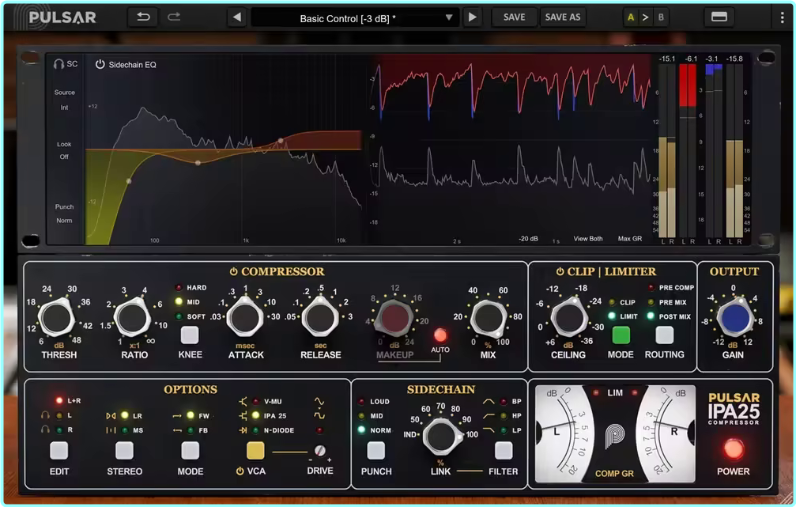
Task: Click the IPA 25 circuit icon
Action: pos(243,416)
